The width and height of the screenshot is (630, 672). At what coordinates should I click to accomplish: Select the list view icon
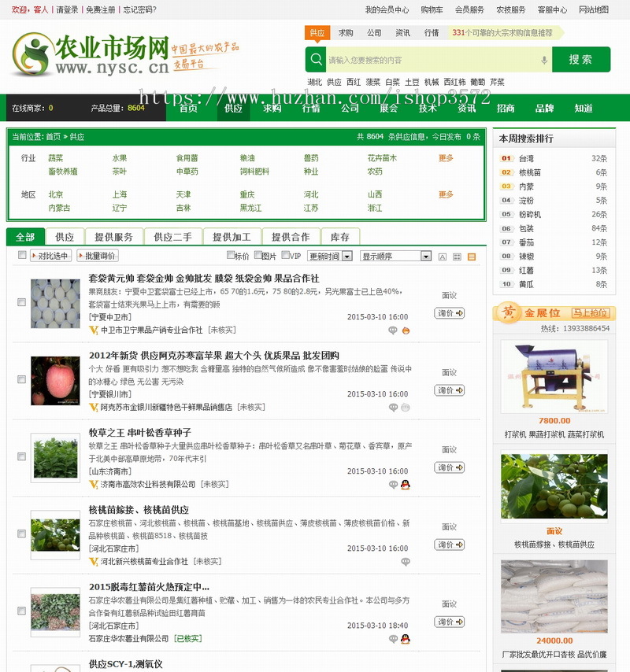[472, 257]
